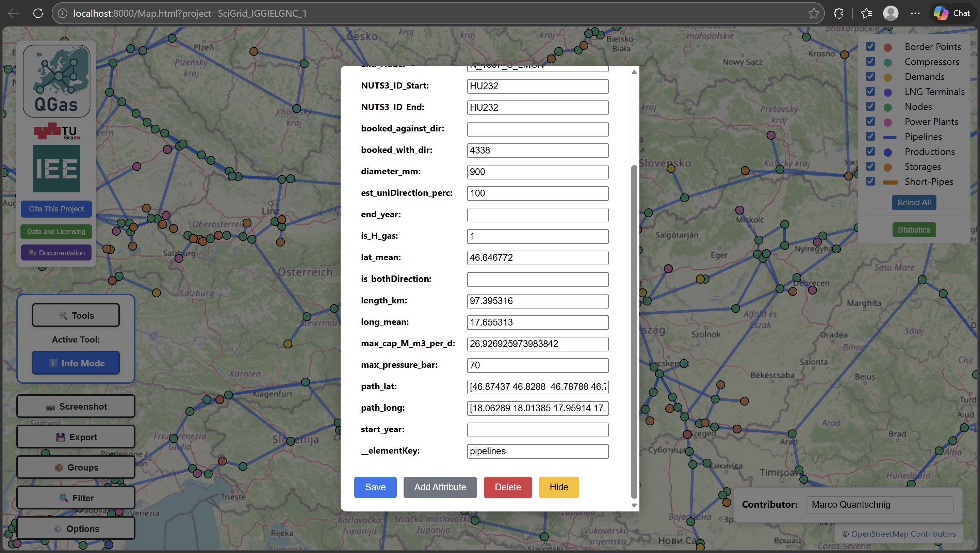980x553 pixels.
Task: Save the pipeline attributes
Action: pos(375,487)
